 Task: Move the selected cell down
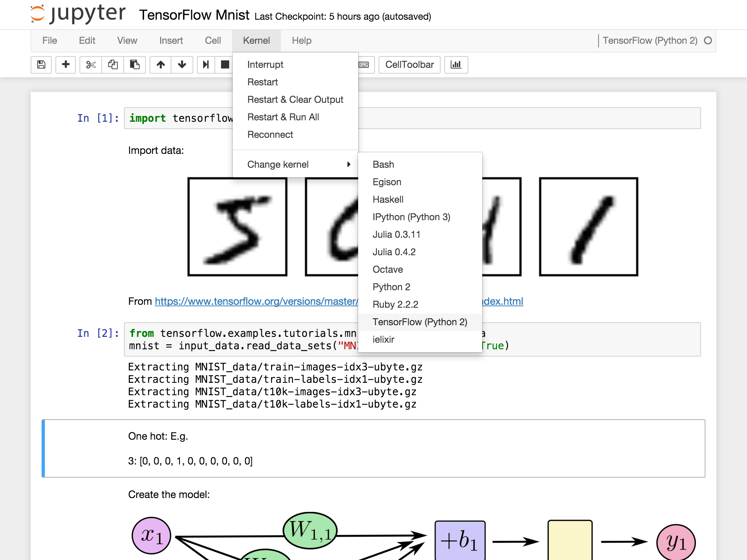coord(182,65)
